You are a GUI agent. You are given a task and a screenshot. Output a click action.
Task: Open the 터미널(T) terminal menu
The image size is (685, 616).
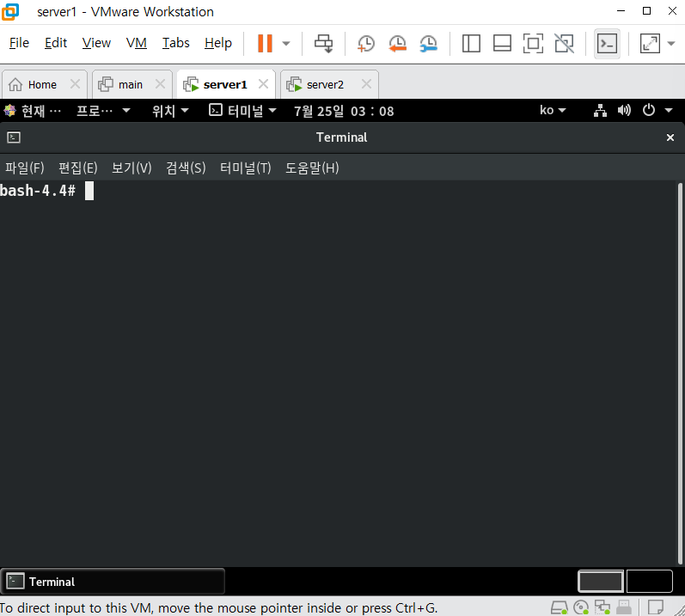coord(246,168)
